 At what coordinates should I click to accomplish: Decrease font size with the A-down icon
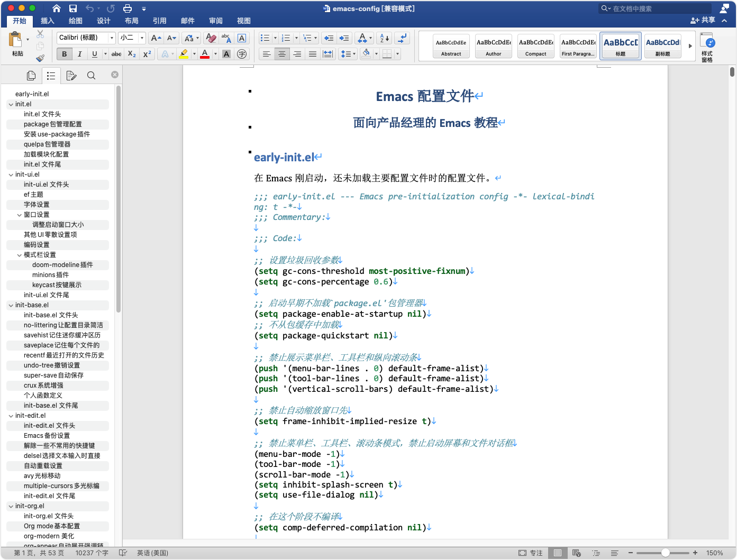click(x=171, y=38)
